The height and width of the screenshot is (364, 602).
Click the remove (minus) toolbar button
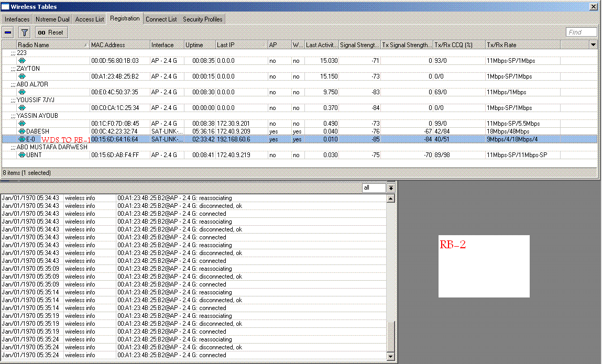click(8, 32)
